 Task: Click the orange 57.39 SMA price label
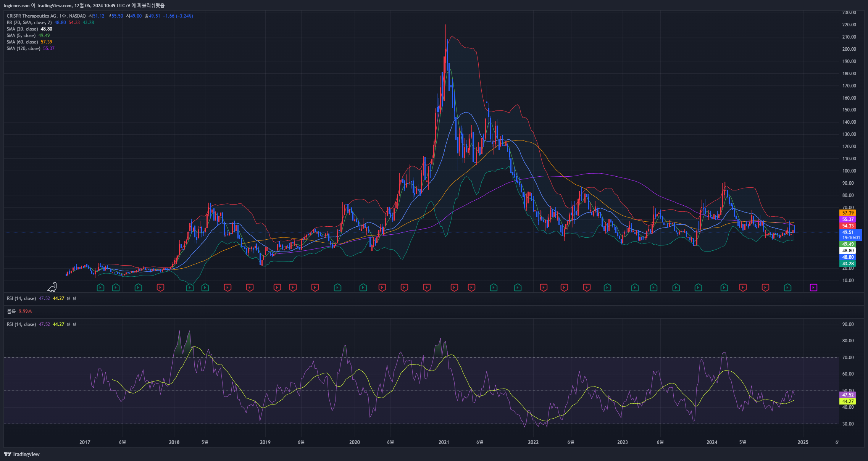tap(848, 213)
